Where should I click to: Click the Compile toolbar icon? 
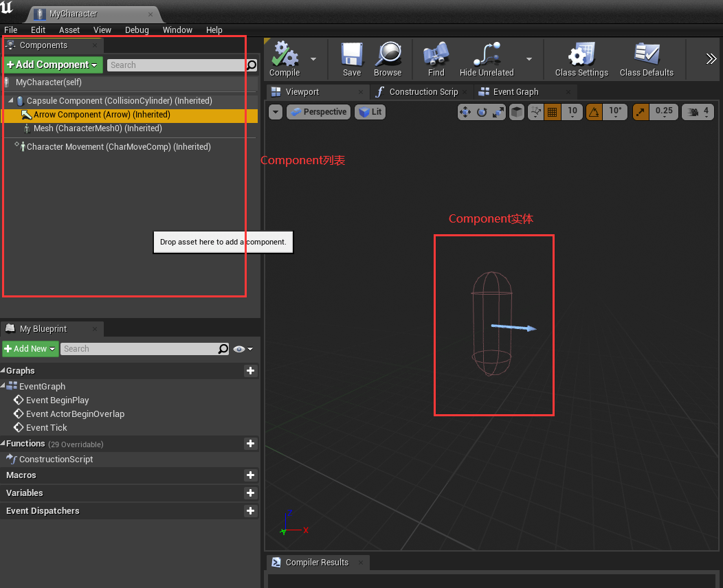[284, 58]
